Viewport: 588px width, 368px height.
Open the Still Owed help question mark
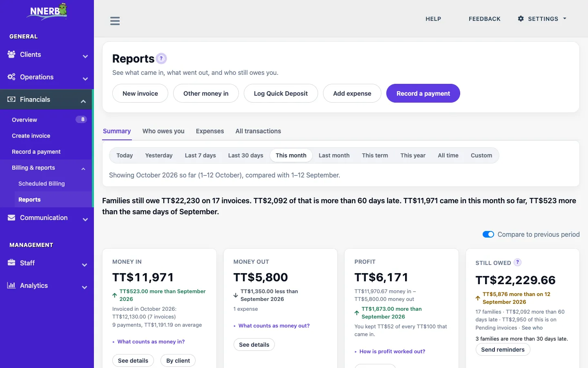(x=517, y=263)
